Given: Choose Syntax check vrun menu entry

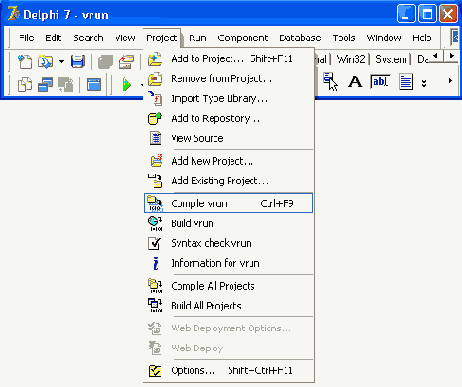Looking at the screenshot, I should point(229,243).
